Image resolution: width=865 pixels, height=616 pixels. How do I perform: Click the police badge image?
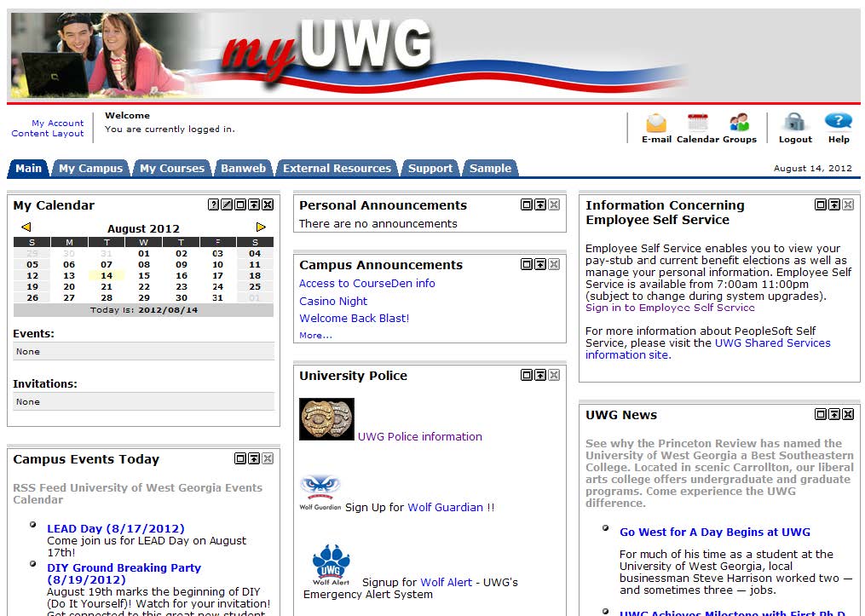point(326,419)
